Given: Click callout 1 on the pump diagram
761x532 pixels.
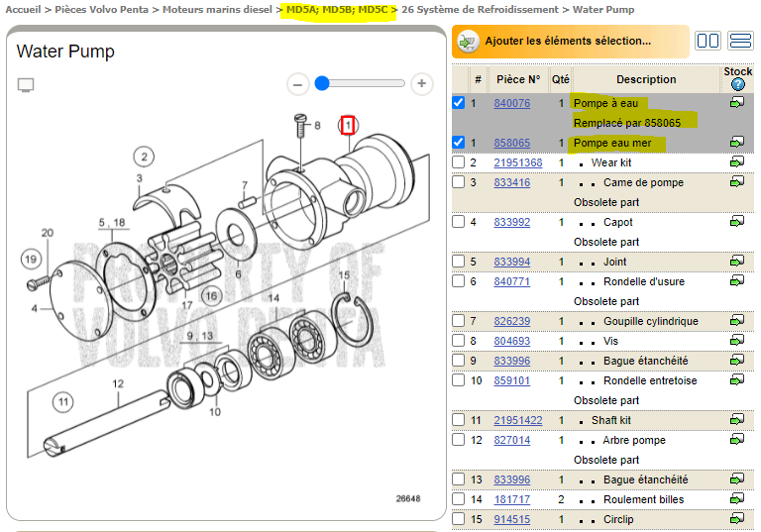Looking at the screenshot, I should pyautogui.click(x=348, y=125).
